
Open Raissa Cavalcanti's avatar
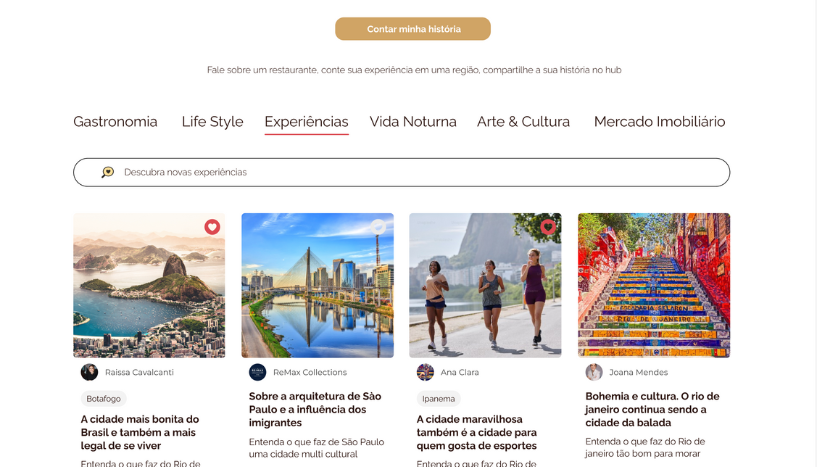pyautogui.click(x=89, y=372)
